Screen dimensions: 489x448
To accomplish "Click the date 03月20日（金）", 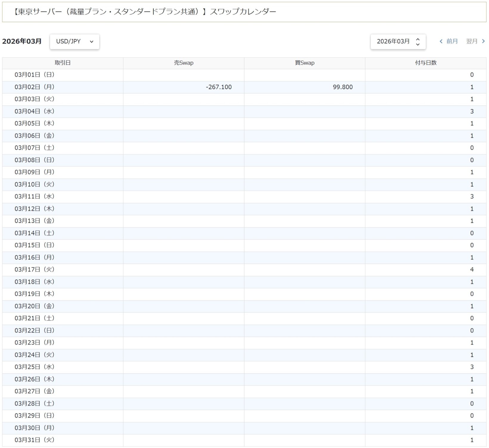I will [x=35, y=306].
